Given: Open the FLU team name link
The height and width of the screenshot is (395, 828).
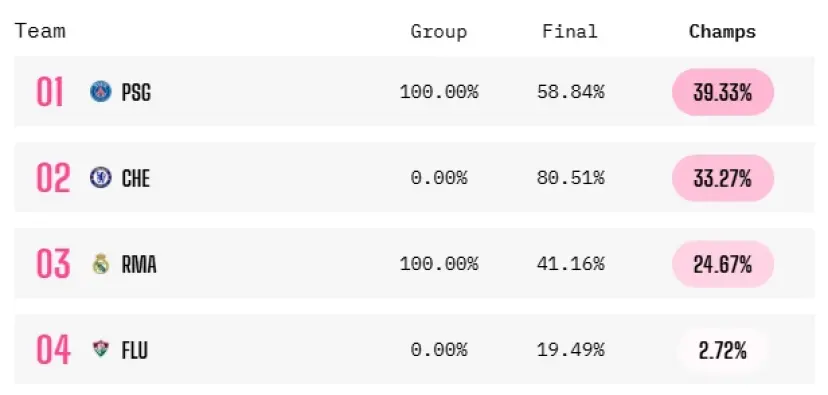Looking at the screenshot, I should (x=135, y=350).
